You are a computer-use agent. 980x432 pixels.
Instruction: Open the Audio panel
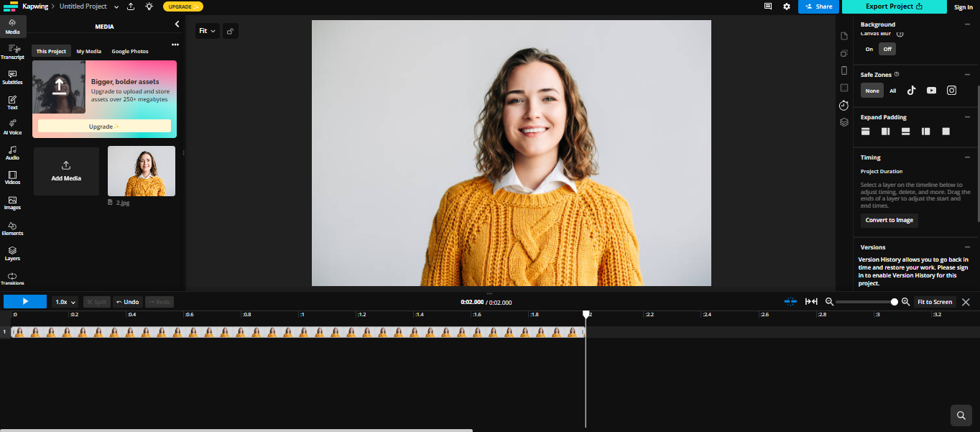[x=12, y=152]
